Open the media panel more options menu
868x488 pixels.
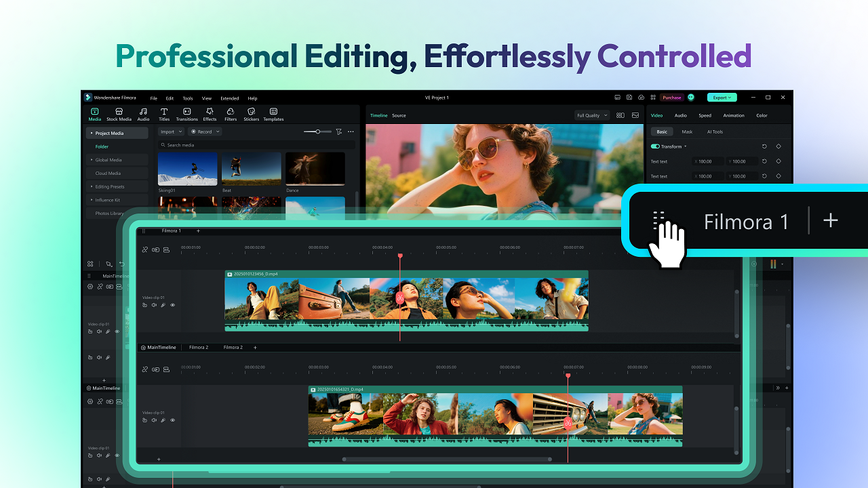(x=351, y=131)
